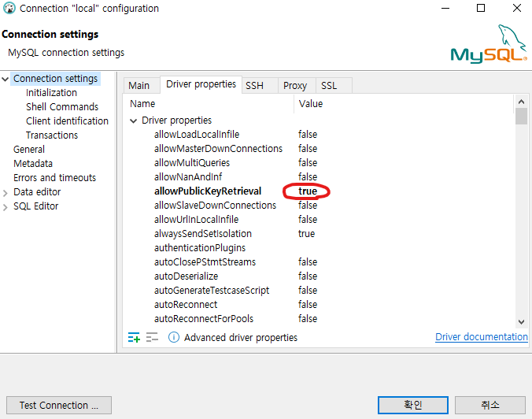Click the DBeaver app icon in the title bar

pyautogui.click(x=9, y=8)
